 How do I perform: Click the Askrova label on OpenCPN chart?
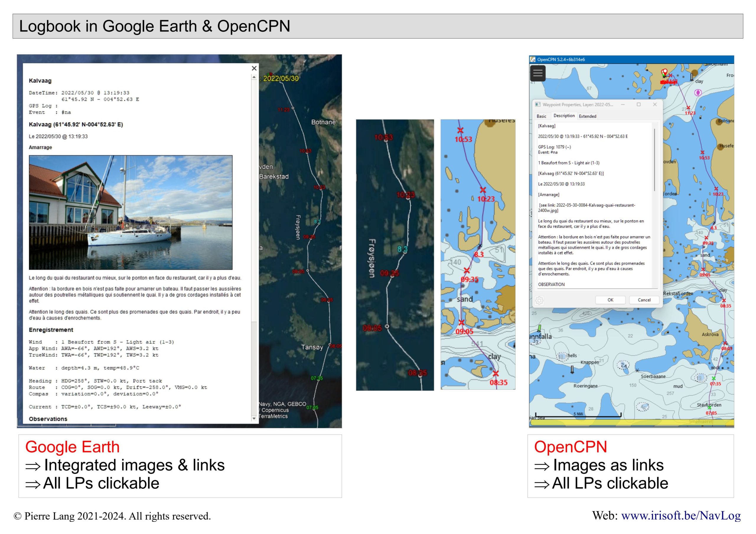point(710,334)
